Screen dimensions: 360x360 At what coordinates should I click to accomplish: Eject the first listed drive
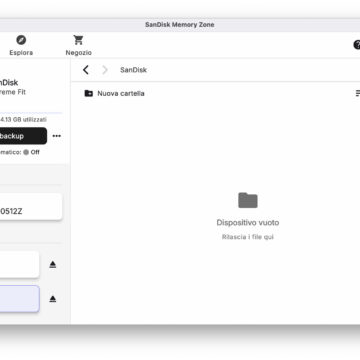pos(53,265)
